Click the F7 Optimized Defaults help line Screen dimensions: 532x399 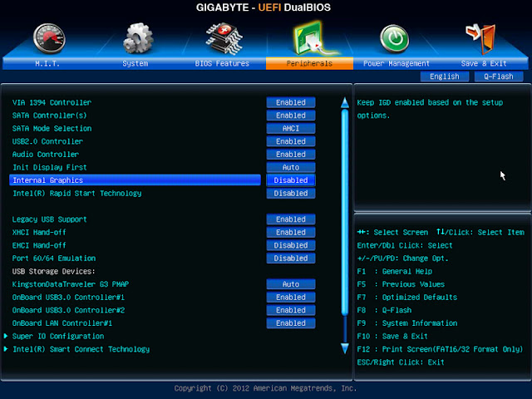(407, 298)
